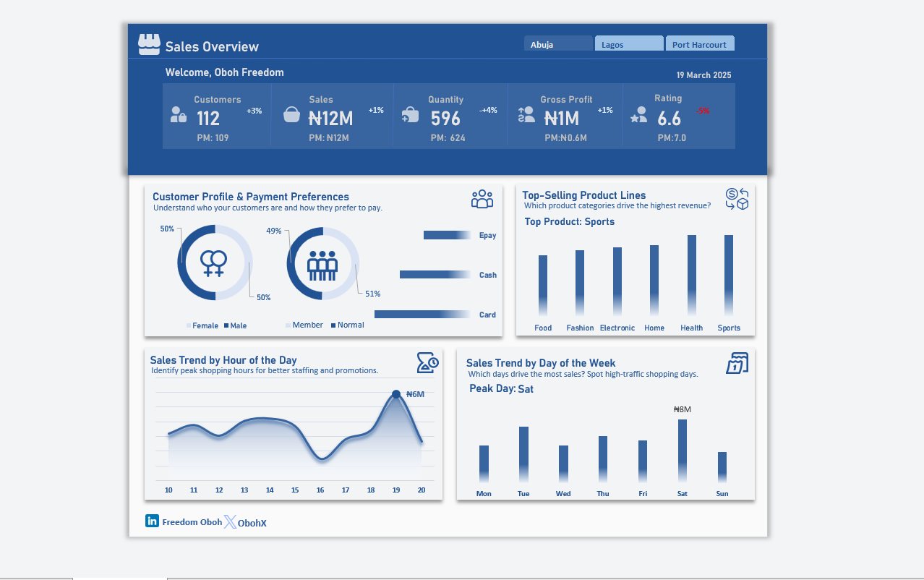Click the Quantity package icon
Screen dimensions: 924x580
point(410,115)
